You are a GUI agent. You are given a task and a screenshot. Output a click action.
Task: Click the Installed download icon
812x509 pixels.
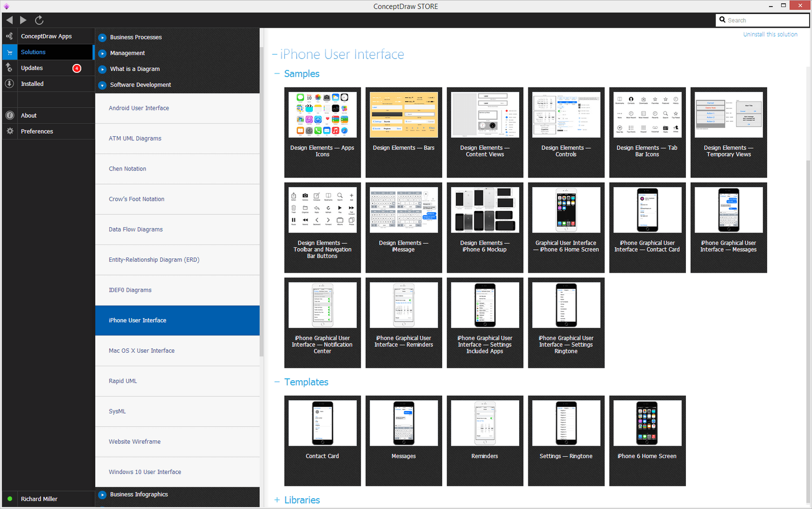9,84
